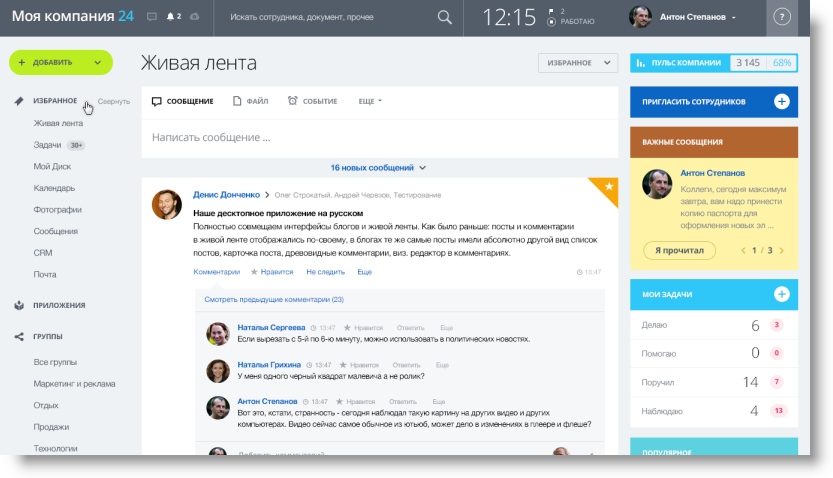This screenshot has height=478, width=833.
Task: Toggle 'Не следить' on the post
Action: coord(325,272)
